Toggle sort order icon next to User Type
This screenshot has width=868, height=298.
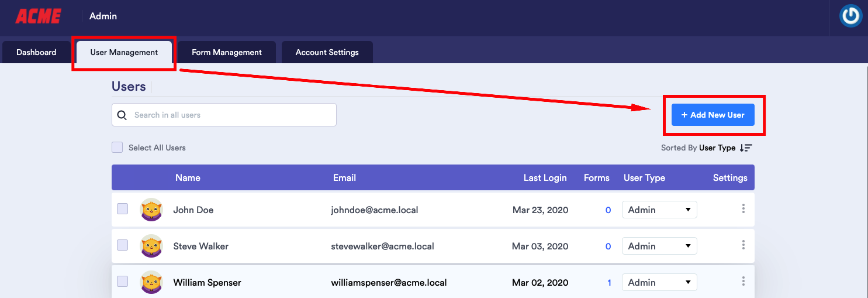(746, 148)
